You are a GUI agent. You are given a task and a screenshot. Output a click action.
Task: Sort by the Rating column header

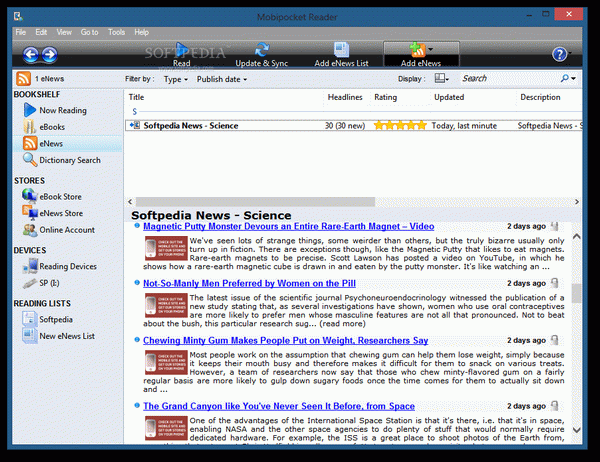(x=385, y=97)
